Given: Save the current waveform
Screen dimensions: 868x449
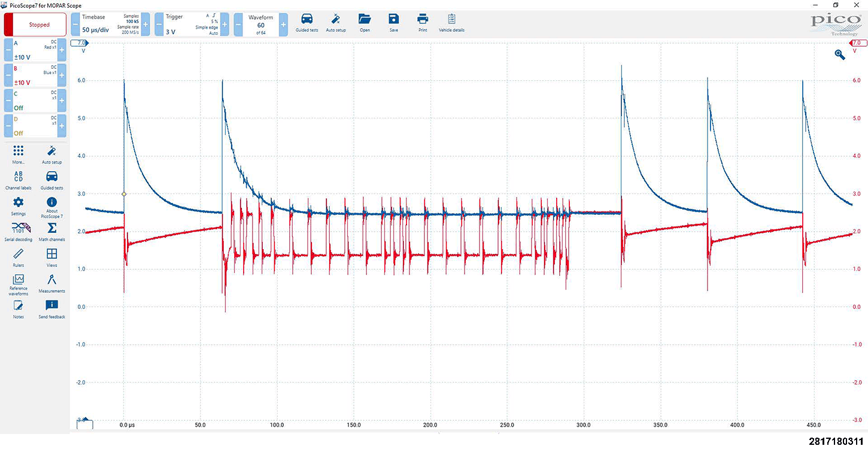Looking at the screenshot, I should (x=393, y=22).
